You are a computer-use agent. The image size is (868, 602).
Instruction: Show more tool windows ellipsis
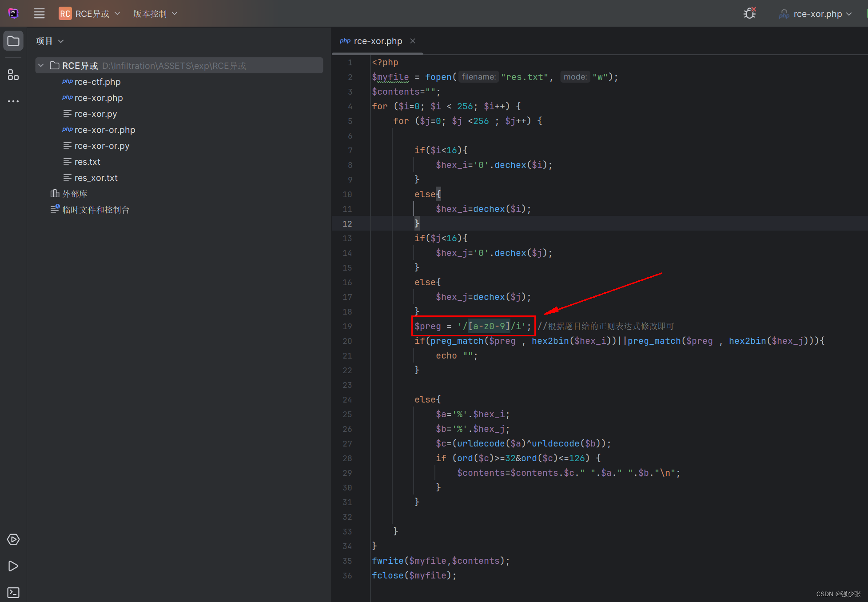click(13, 101)
